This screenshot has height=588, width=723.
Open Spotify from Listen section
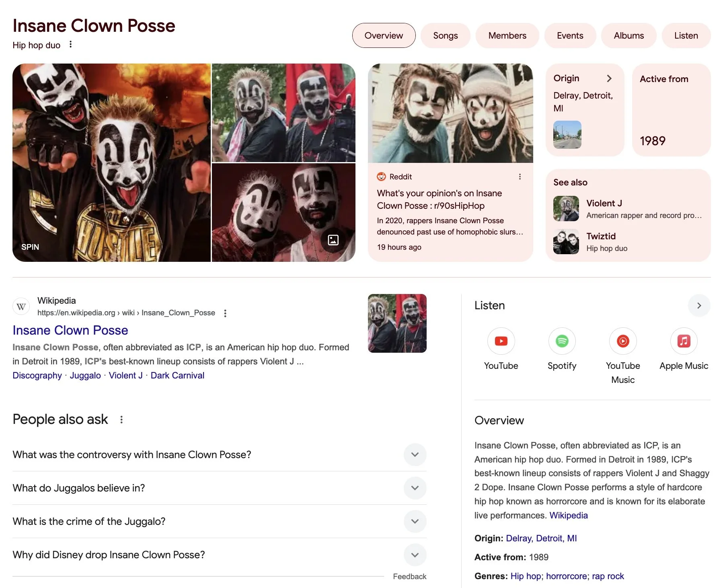pos(562,341)
